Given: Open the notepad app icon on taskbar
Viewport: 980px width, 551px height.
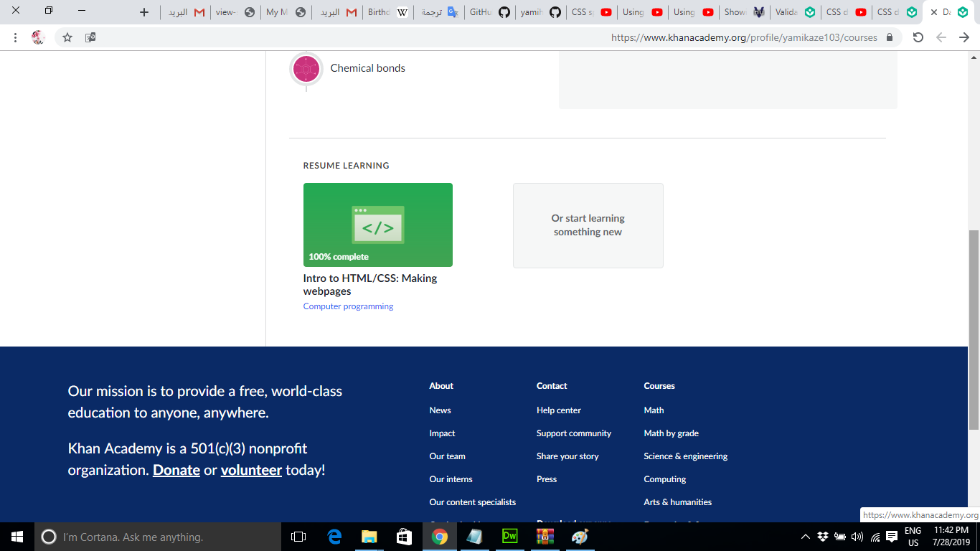Looking at the screenshot, I should 475,537.
